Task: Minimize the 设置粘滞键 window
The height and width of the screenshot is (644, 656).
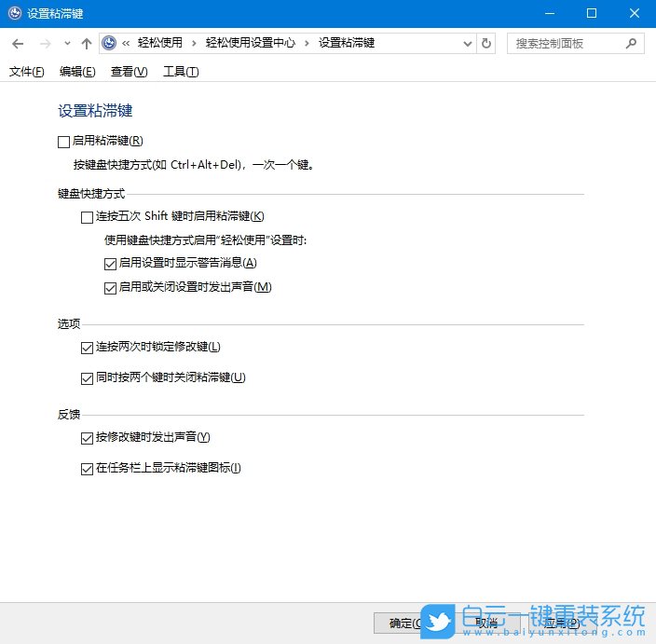Action: pos(550,13)
